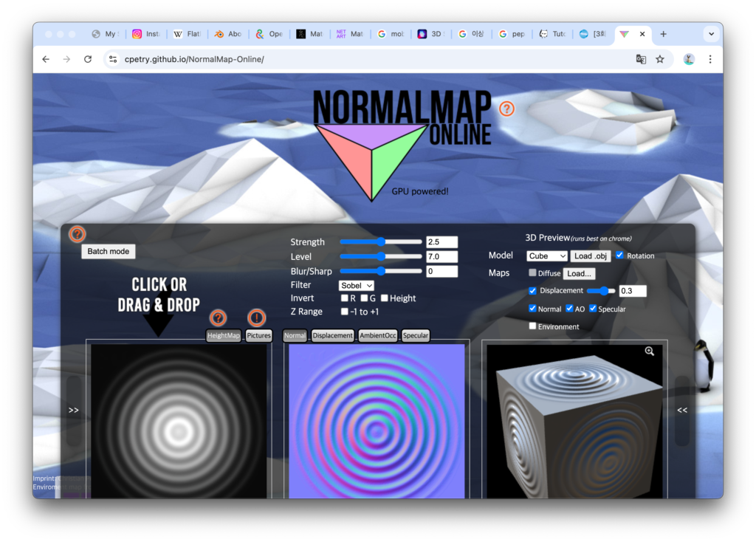Open the Model dropdown showing Cube

546,256
